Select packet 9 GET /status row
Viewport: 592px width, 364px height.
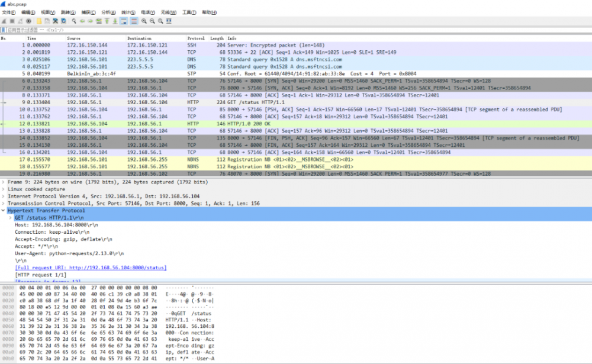pyautogui.click(x=296, y=102)
